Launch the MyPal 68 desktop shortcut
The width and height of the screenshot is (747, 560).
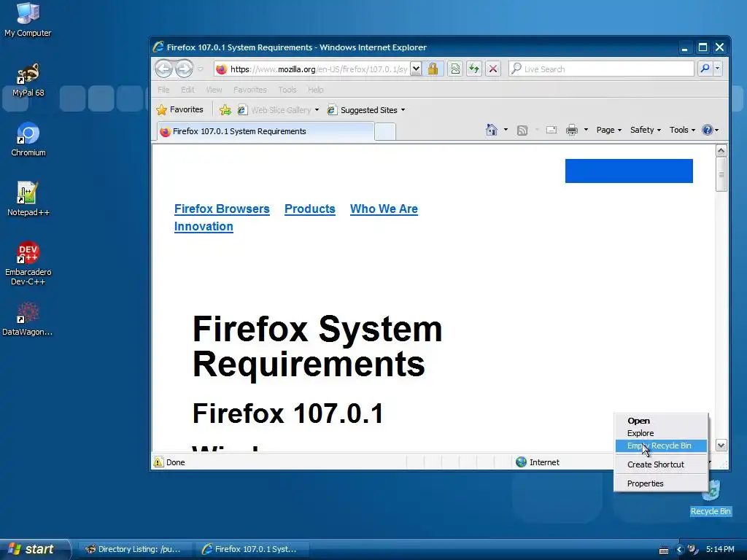[x=28, y=79]
